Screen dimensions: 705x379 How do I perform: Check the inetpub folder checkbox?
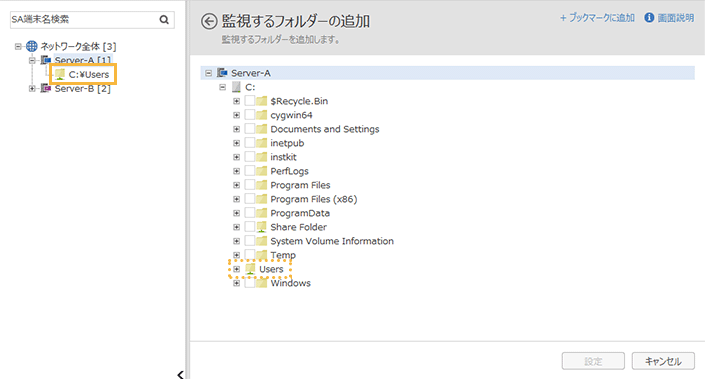click(x=250, y=143)
